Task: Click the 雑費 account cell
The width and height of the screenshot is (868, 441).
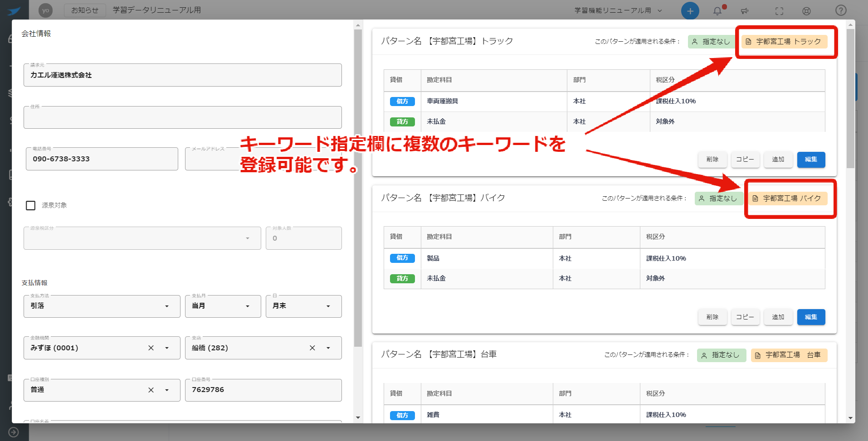Action: (x=487, y=415)
